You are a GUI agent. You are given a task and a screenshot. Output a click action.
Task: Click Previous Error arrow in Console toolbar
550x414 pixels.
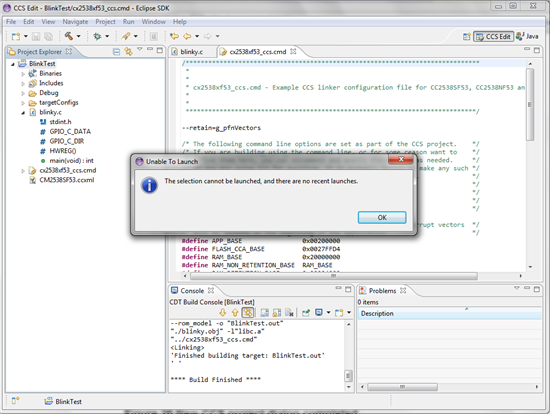point(235,312)
